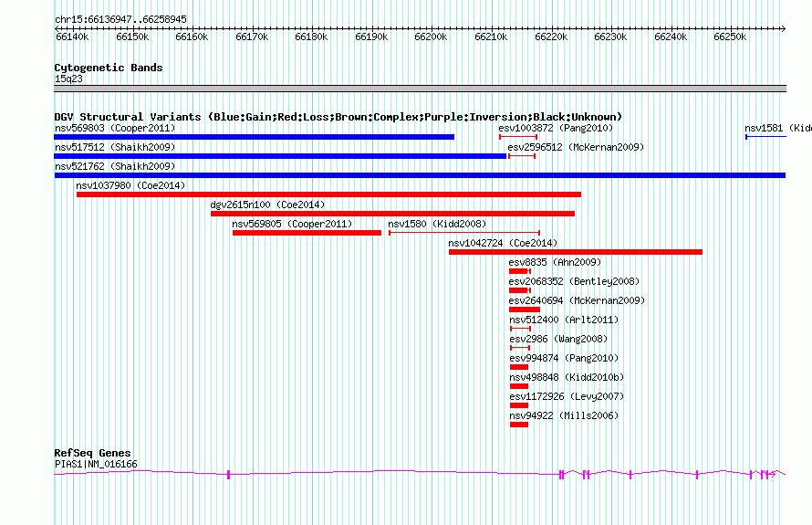Open esv2640694 (McKernan2009) variant label
This screenshot has height=525, width=812.
[x=577, y=300]
